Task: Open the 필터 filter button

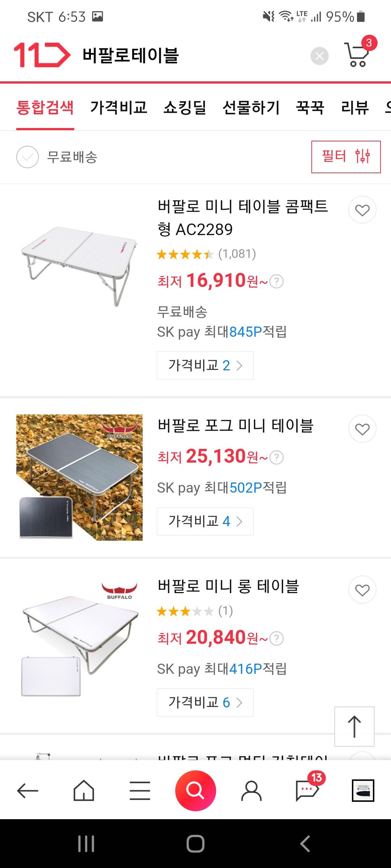Action: pos(346,157)
